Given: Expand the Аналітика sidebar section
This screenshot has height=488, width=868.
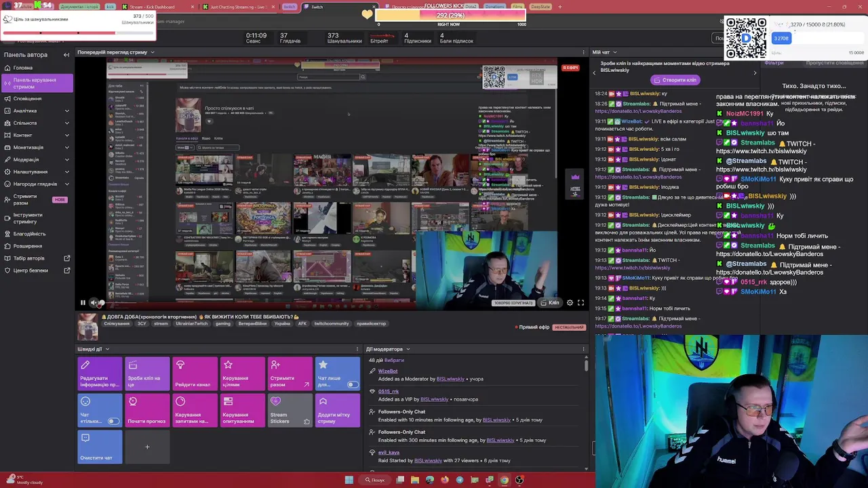Looking at the screenshot, I should pos(66,110).
